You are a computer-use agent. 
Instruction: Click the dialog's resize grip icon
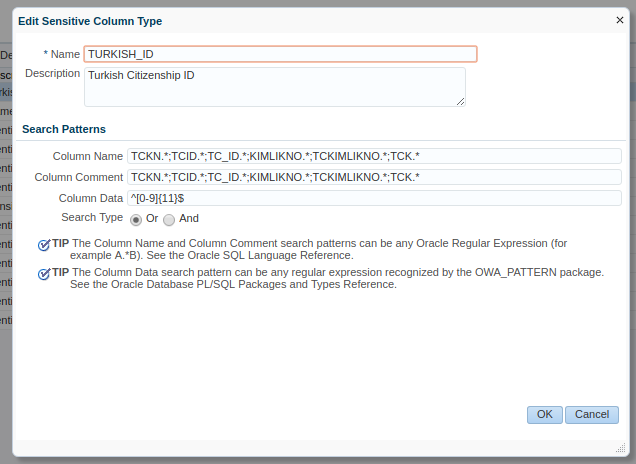621,448
